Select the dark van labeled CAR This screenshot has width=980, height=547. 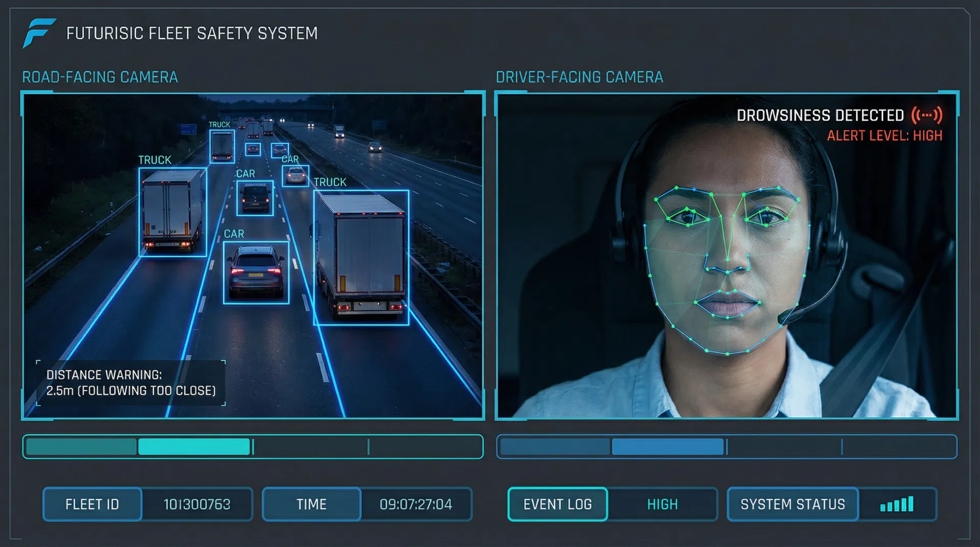coord(255,198)
